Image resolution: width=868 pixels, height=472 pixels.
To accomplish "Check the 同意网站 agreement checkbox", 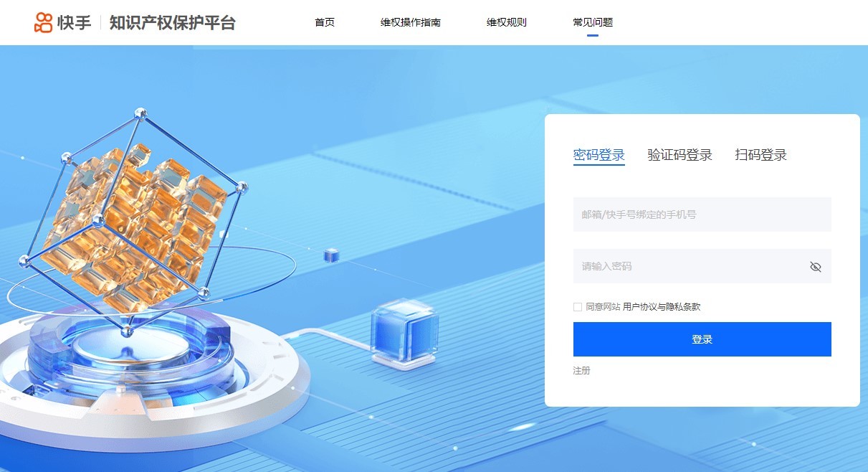I will [578, 307].
